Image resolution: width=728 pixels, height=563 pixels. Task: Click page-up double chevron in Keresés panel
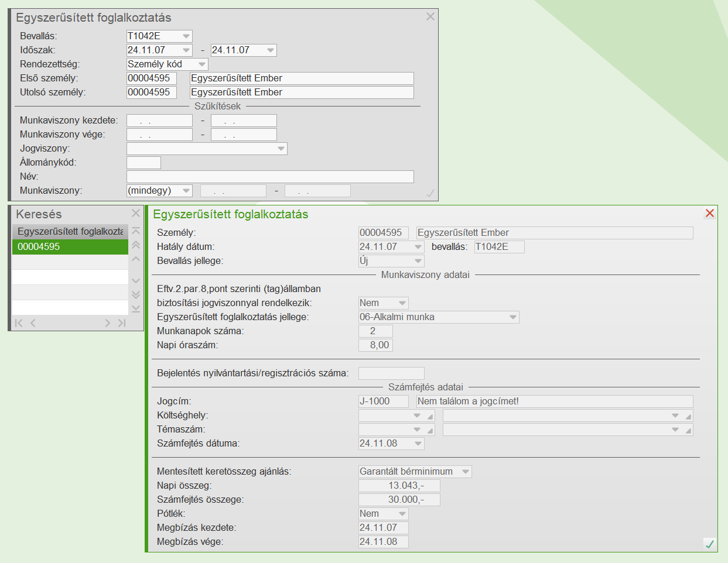[x=136, y=245]
